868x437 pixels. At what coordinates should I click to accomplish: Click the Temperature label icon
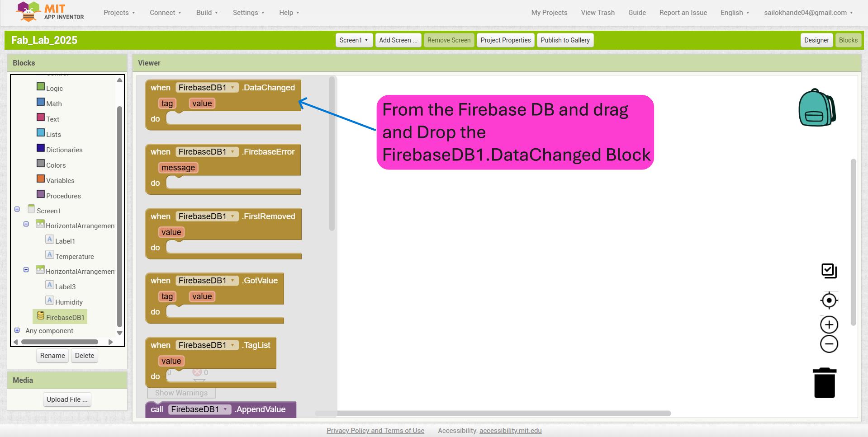pos(50,254)
